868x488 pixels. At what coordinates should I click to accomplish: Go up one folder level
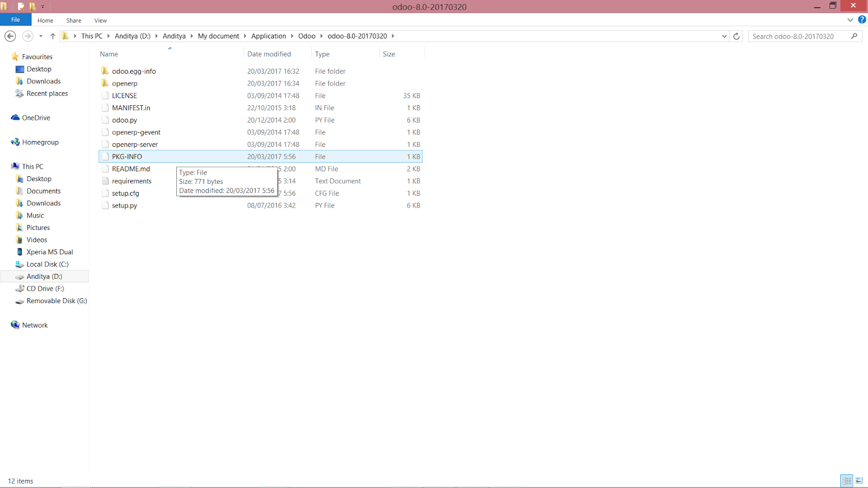point(53,36)
